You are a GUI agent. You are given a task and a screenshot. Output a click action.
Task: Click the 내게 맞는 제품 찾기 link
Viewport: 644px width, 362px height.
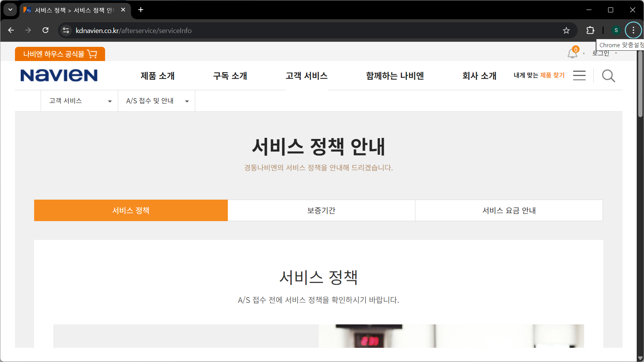point(539,75)
